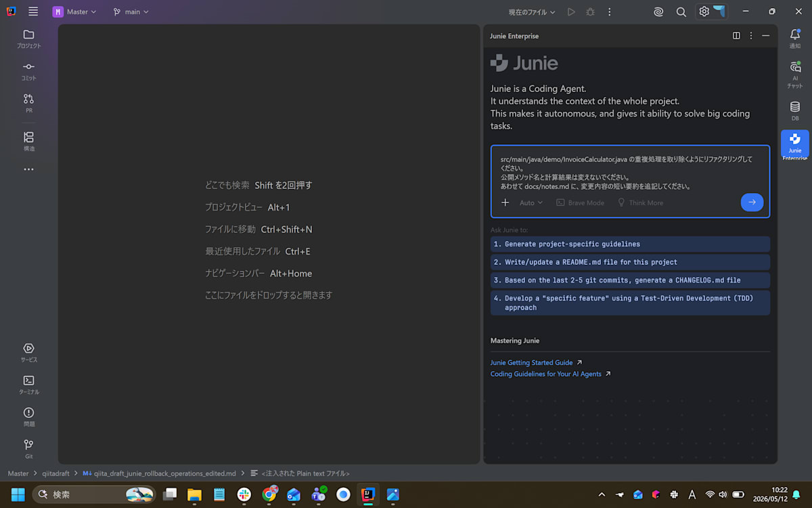The image size is (812, 508).
Task: Show hidden system tray icons
Action: (602, 494)
